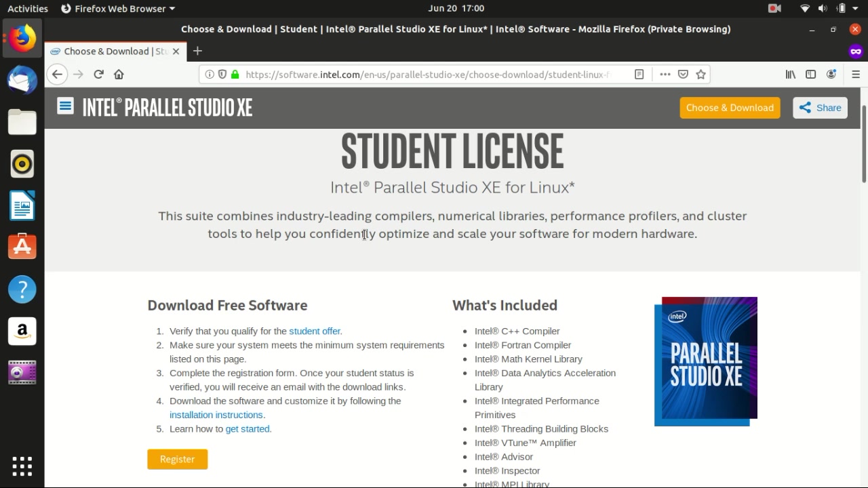Click the What's Included heading
868x488 pixels.
[505, 305]
